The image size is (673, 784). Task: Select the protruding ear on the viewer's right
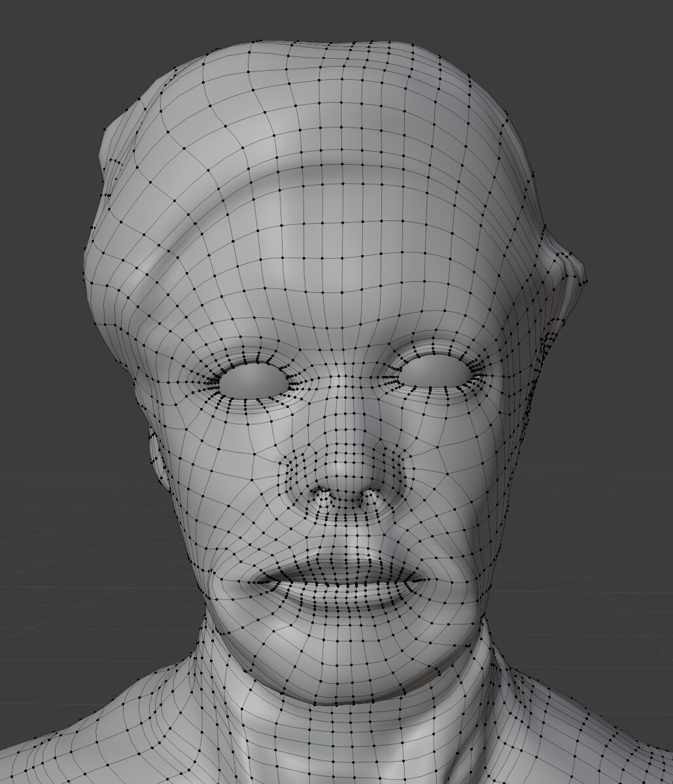562,285
